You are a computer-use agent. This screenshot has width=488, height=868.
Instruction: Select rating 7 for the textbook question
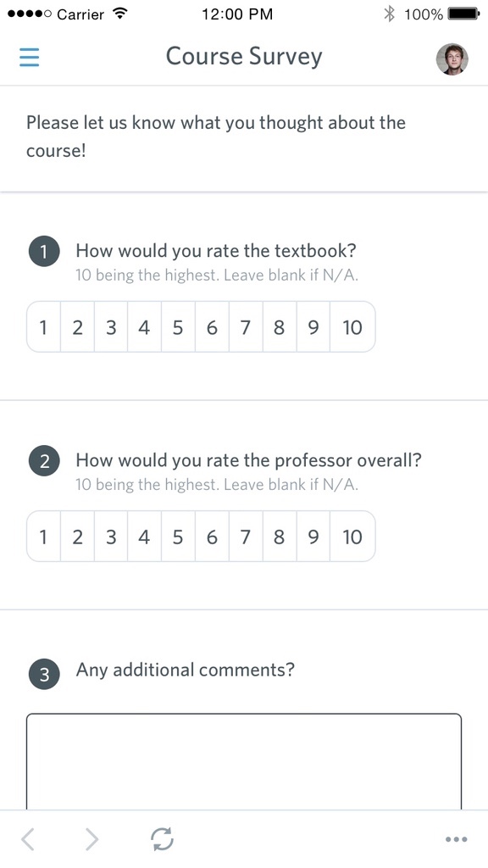click(x=245, y=326)
